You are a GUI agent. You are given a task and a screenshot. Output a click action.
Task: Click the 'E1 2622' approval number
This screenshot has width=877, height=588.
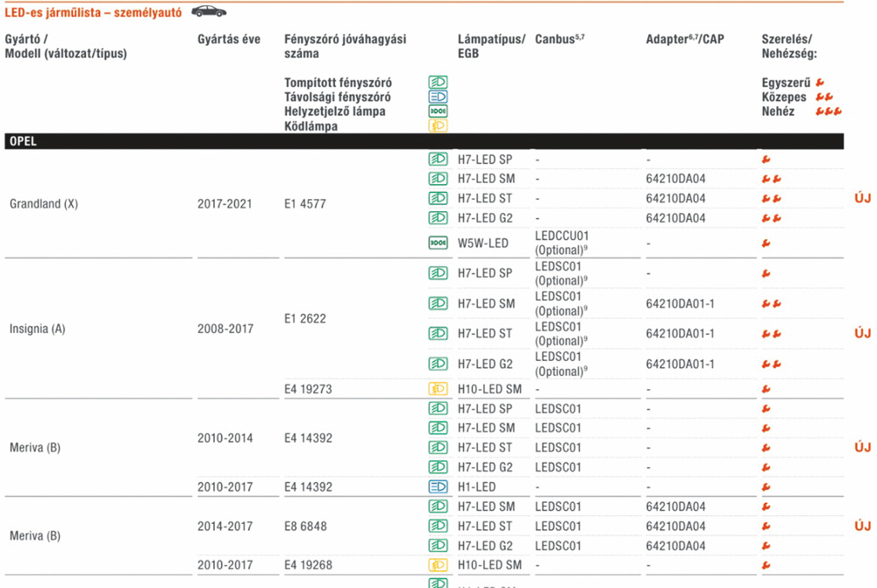pos(305,319)
